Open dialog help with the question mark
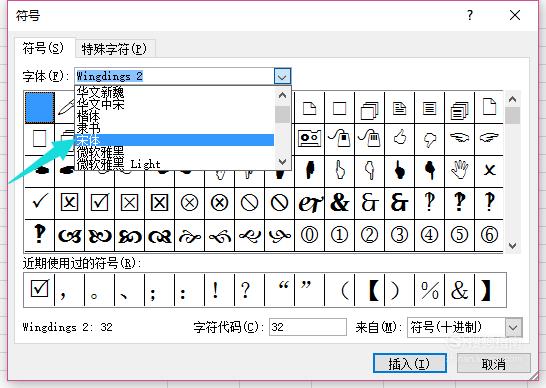This screenshot has height=388, width=546. pyautogui.click(x=470, y=15)
